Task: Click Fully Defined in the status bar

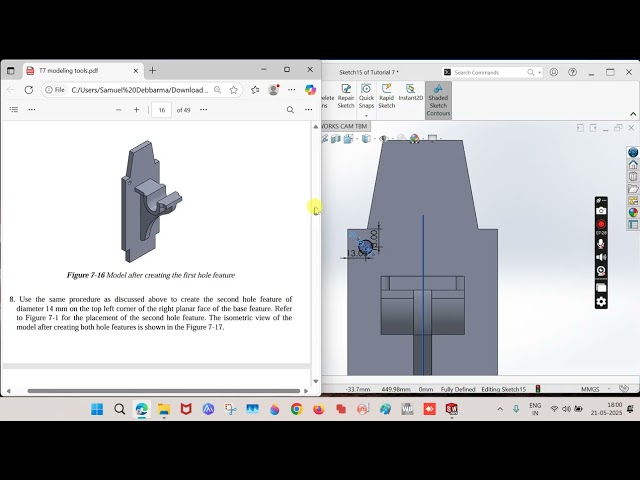Action: tap(458, 389)
